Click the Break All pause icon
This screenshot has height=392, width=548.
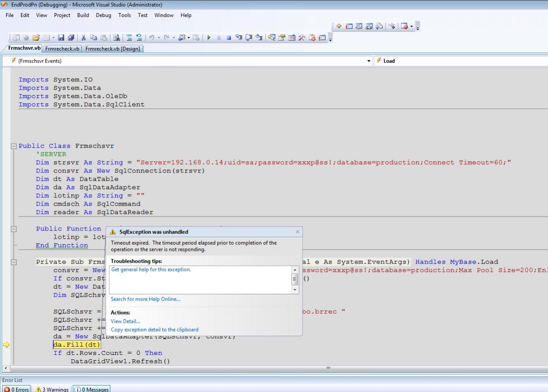click(x=219, y=37)
